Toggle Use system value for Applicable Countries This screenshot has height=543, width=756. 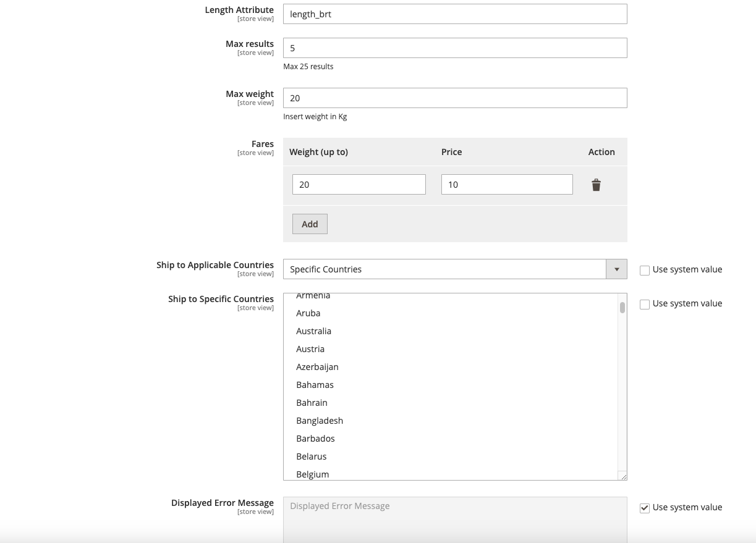point(645,270)
